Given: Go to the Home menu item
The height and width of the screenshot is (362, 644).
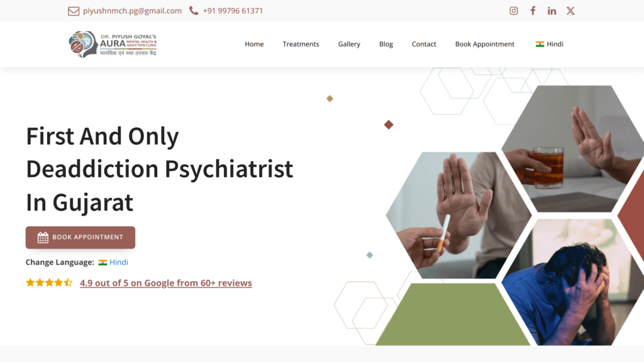Looking at the screenshot, I should tap(254, 44).
